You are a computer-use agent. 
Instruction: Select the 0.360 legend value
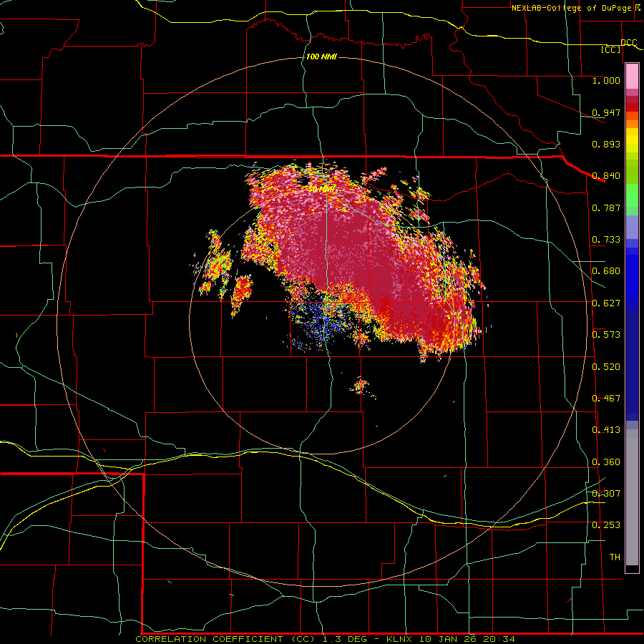click(606, 462)
